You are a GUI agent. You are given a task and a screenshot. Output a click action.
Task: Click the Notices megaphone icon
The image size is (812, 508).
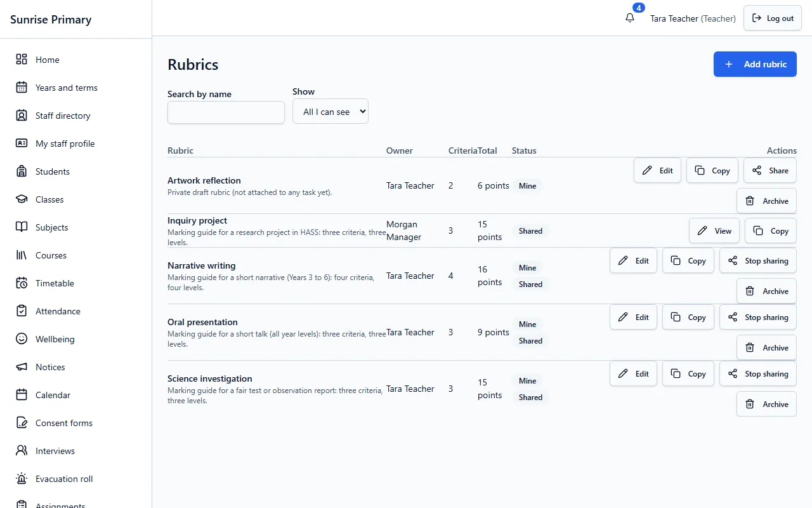click(x=22, y=367)
